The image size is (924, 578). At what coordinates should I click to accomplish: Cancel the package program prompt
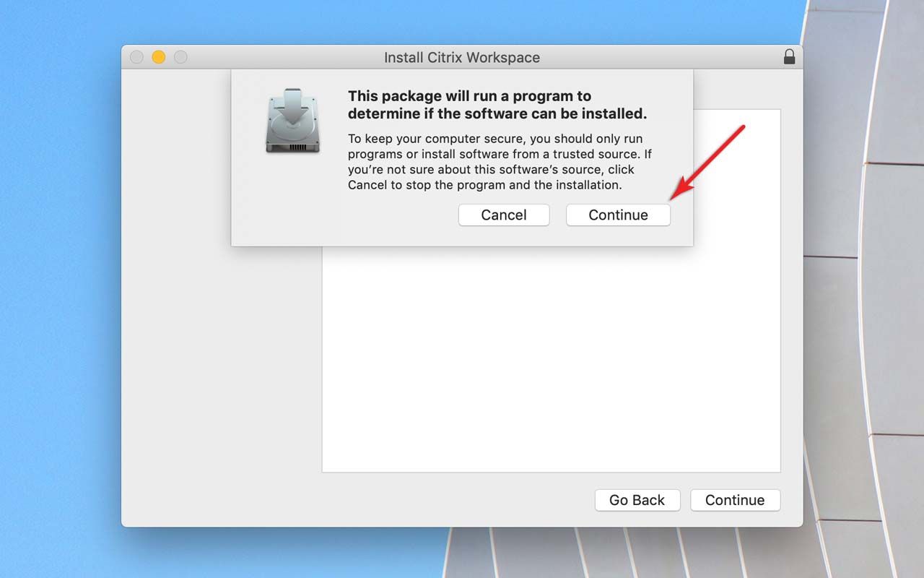tap(504, 215)
